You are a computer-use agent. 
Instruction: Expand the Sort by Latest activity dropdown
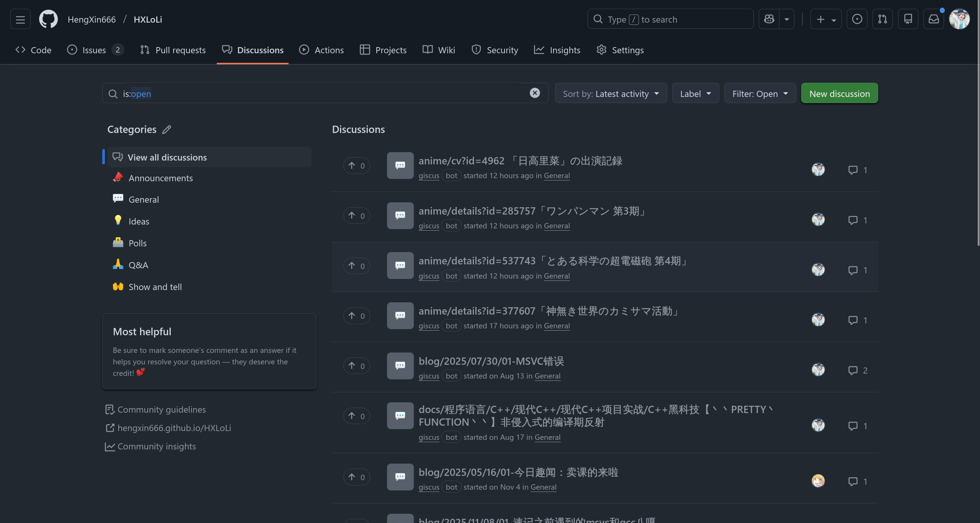(611, 93)
